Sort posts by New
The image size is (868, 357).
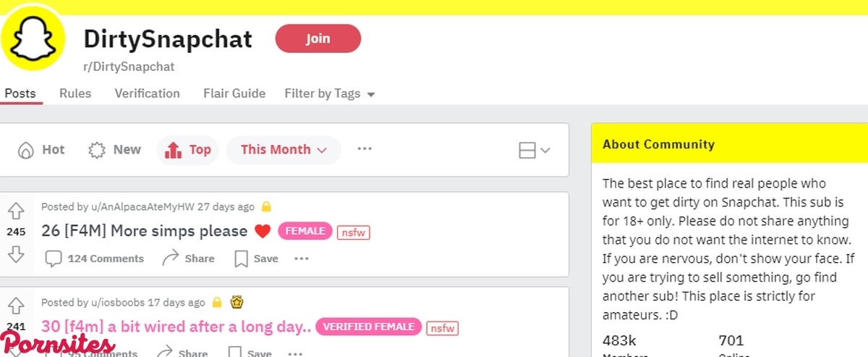pyautogui.click(x=114, y=150)
